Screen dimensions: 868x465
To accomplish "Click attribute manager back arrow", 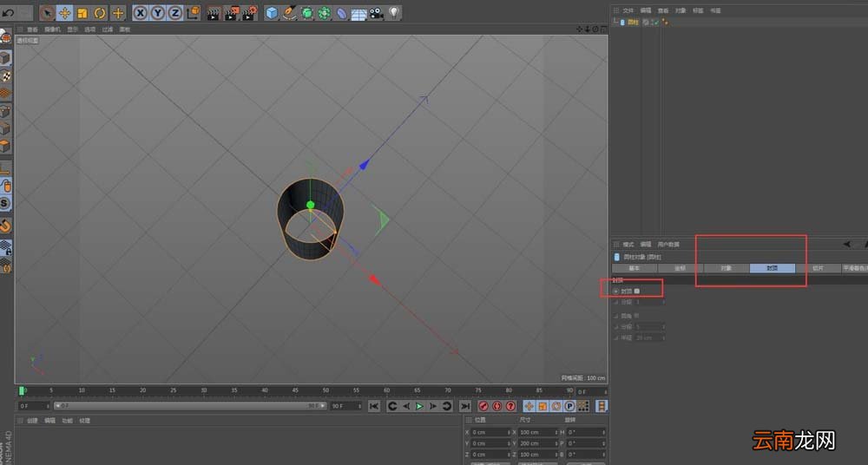I will 847,244.
